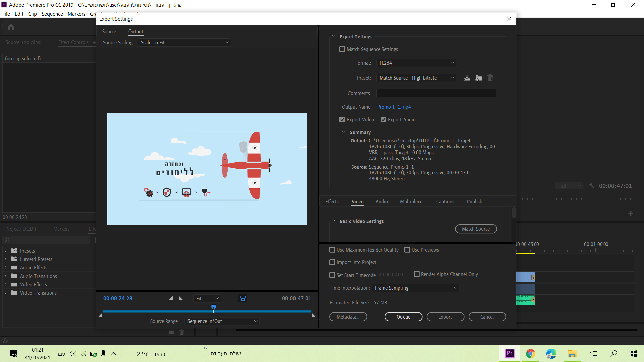Screen dimensions: 644x362
Task: Click the Set Out Point icon
Action: pyautogui.click(x=181, y=298)
